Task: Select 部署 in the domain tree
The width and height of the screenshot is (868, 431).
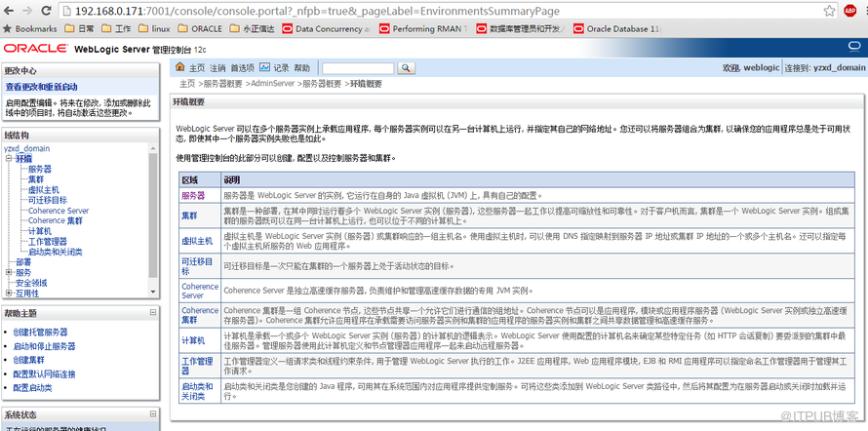Action: pos(23,262)
